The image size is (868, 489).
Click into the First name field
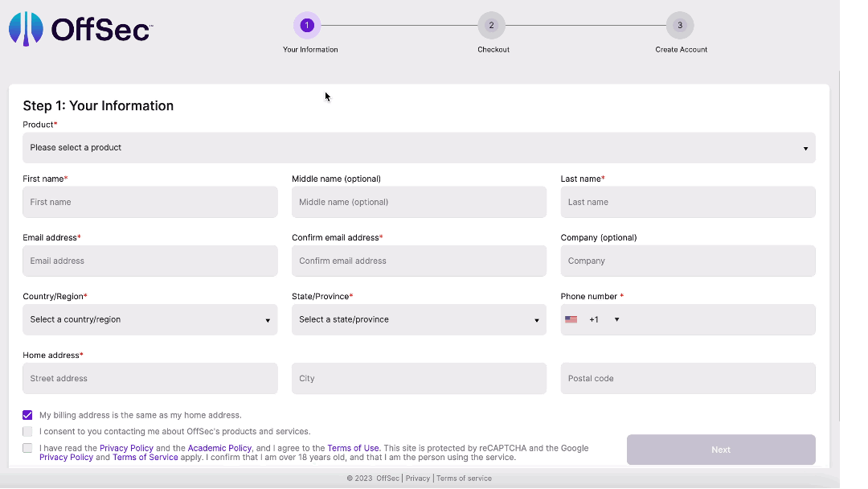pyautogui.click(x=149, y=202)
